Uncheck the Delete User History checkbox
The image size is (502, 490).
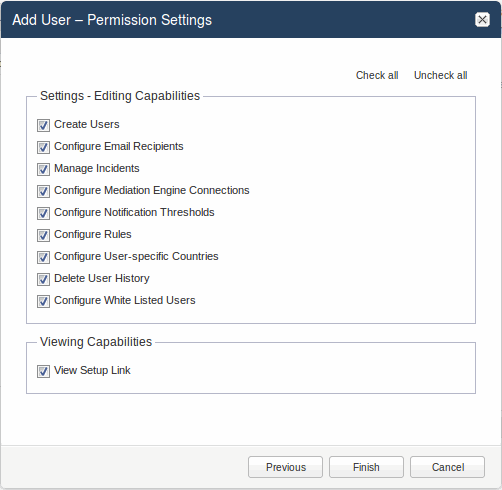pyautogui.click(x=43, y=279)
